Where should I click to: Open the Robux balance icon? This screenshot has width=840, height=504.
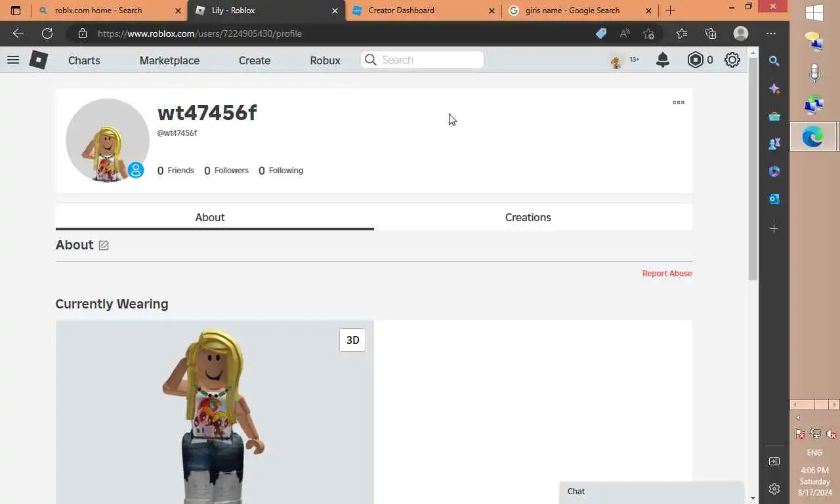(x=695, y=60)
